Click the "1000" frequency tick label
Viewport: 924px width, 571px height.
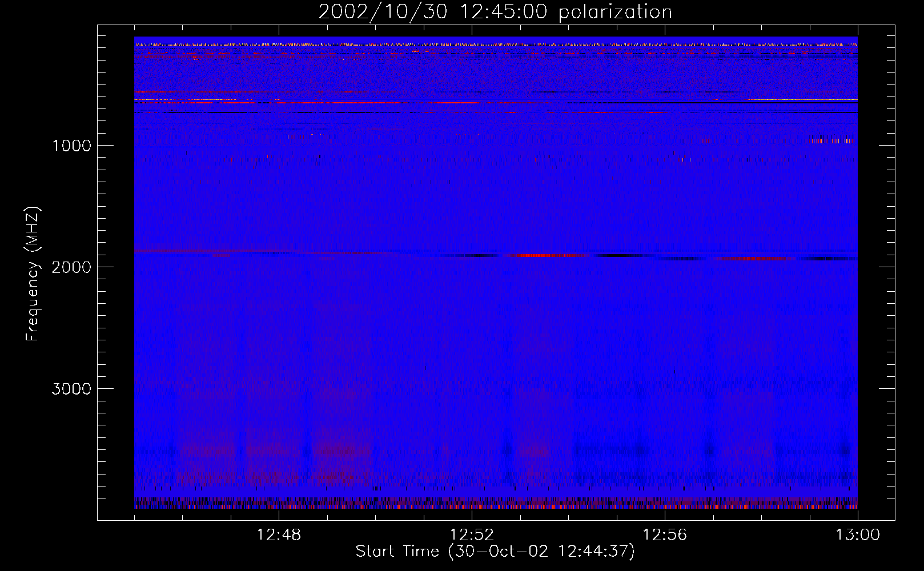[x=71, y=146]
